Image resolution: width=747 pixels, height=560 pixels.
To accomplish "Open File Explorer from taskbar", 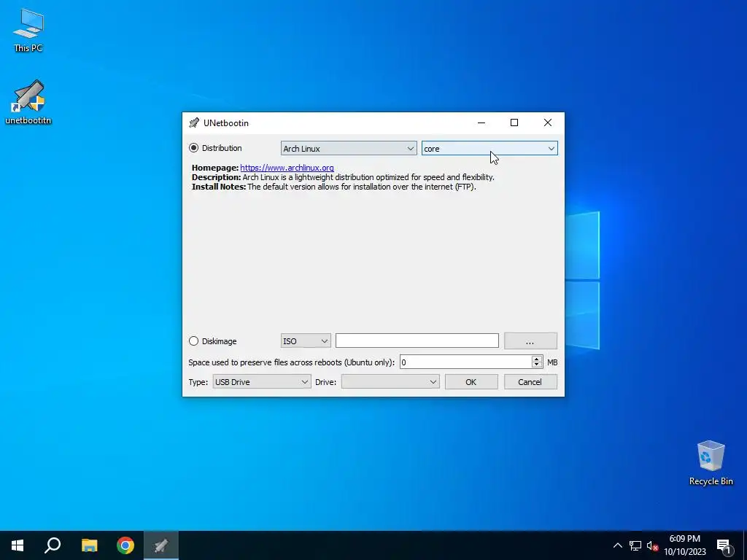I will 89,545.
